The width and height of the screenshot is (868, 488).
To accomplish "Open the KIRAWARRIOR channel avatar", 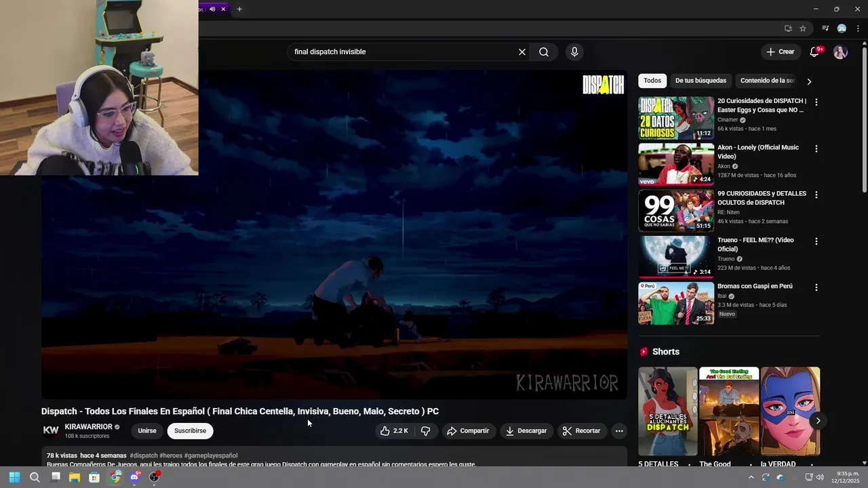I will 51,430.
